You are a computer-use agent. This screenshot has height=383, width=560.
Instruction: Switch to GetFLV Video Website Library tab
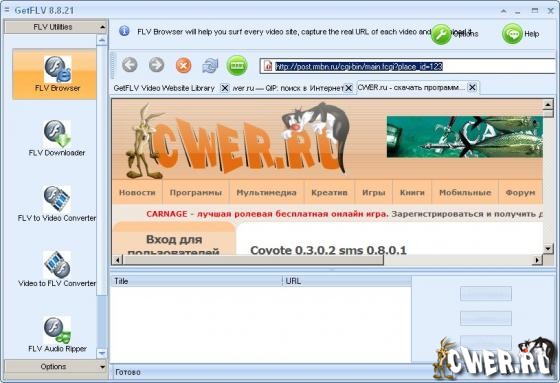164,88
